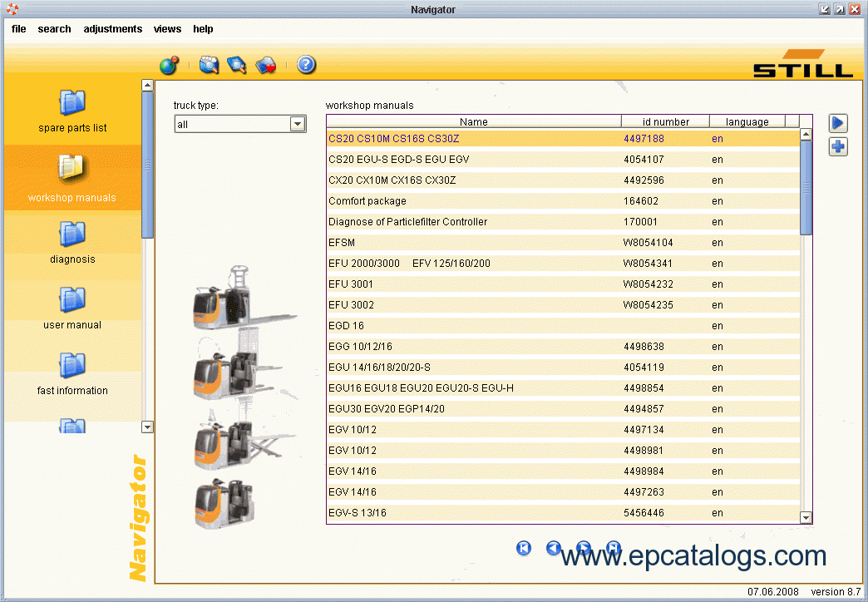868x602 pixels.
Task: Open the search menu
Action: tap(54, 29)
